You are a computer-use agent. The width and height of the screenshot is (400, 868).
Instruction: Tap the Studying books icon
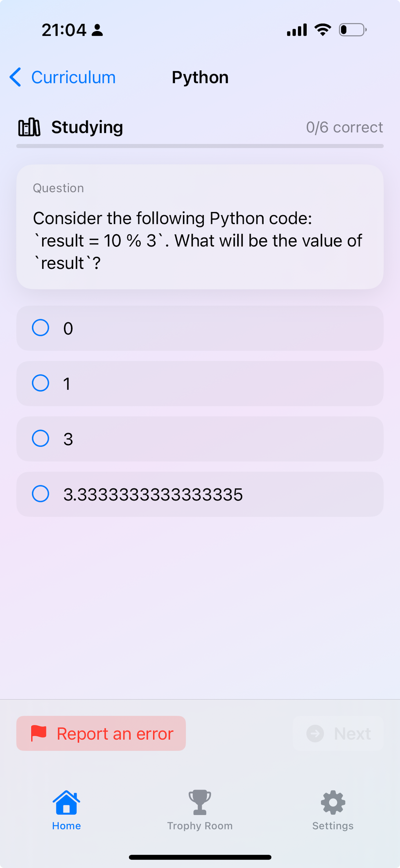29,127
